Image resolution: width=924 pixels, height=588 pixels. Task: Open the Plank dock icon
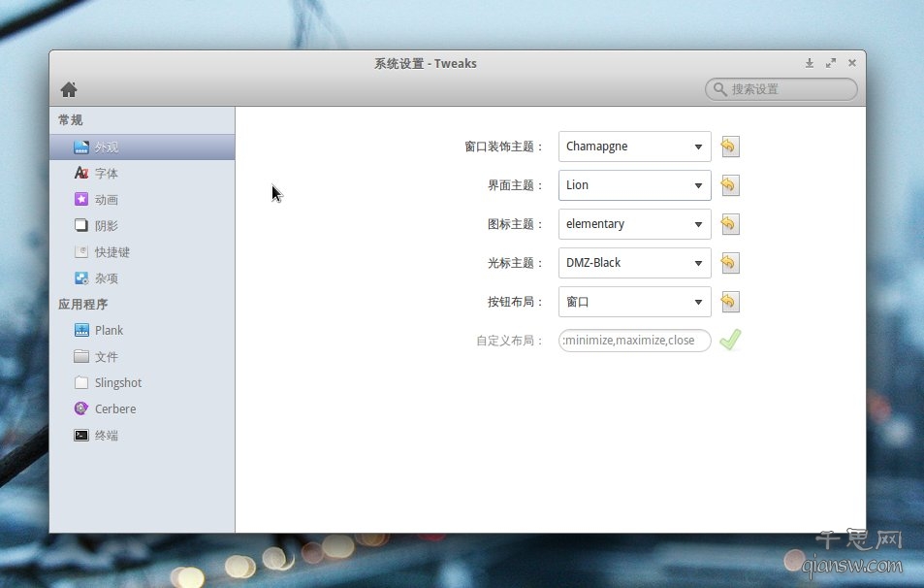[81, 330]
